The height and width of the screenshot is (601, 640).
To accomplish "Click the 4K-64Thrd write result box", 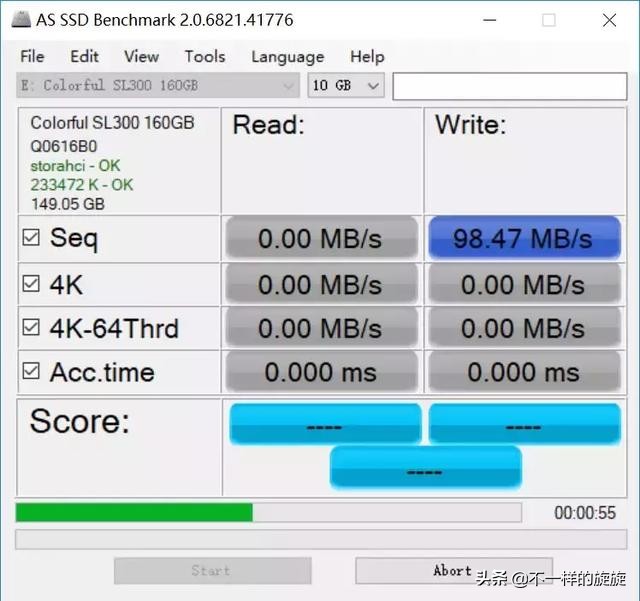I will [x=524, y=328].
